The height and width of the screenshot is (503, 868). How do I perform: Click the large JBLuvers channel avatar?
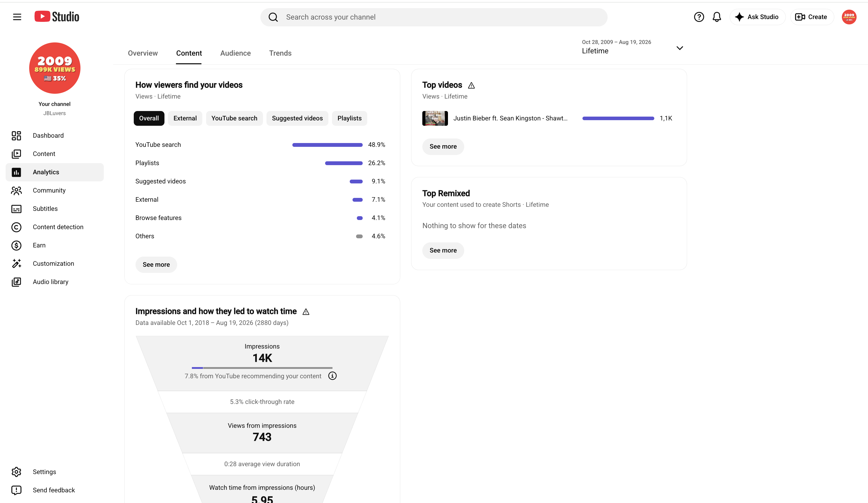(x=54, y=68)
